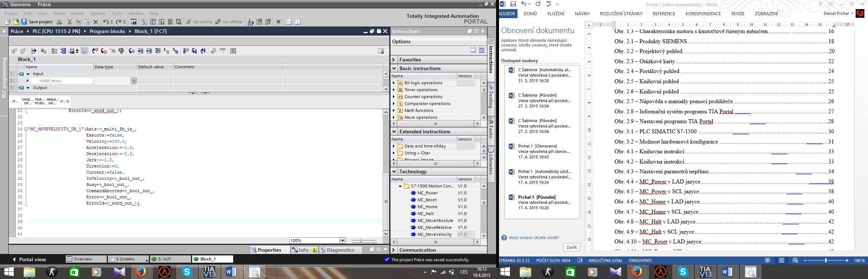Click Go offline button
Image resolution: width=868 pixels, height=279 pixels.
228,22
